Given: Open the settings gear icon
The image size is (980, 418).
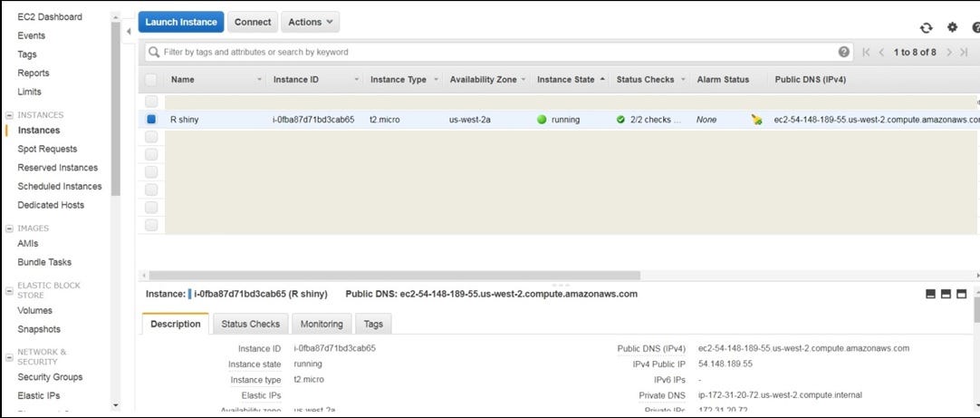Looking at the screenshot, I should [952, 27].
